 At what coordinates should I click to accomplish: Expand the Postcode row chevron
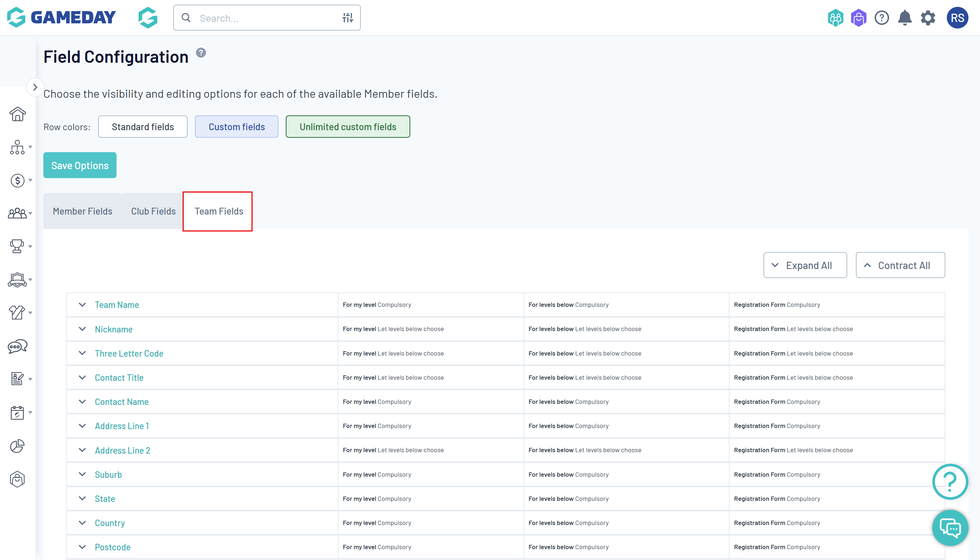82,547
